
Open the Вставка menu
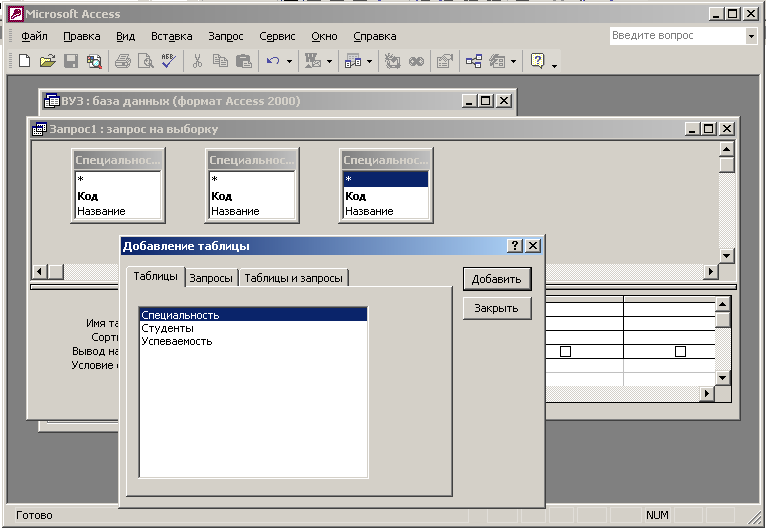click(171, 36)
